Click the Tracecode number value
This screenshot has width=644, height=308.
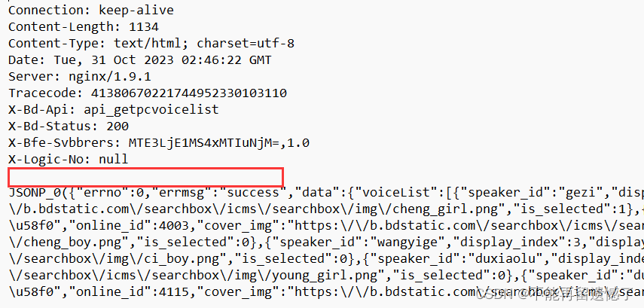[188, 93]
